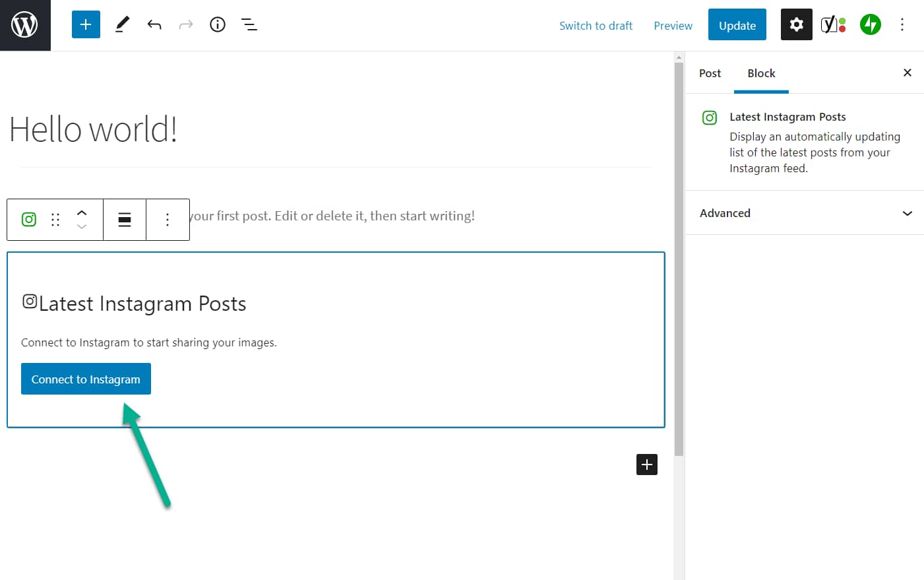Click the editor vertical scrollbar thumb
The width and height of the screenshot is (924, 580).
click(x=679, y=259)
